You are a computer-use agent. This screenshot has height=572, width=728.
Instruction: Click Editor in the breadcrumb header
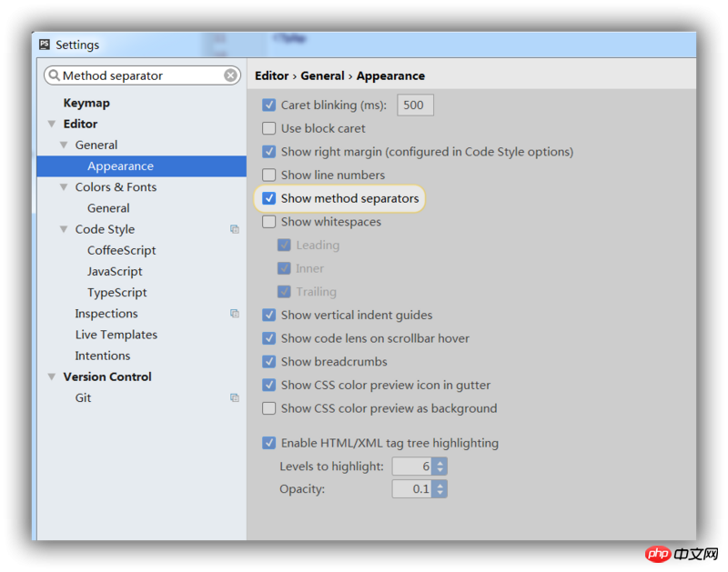point(271,75)
